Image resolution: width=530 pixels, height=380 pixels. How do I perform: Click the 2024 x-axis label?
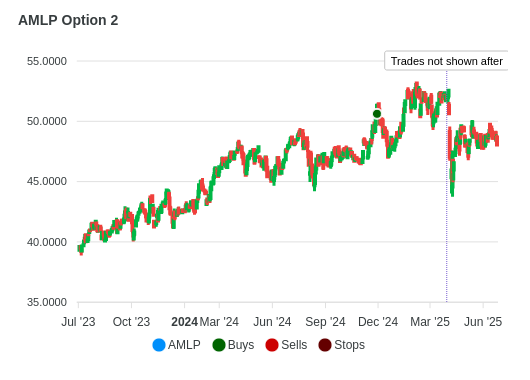184,322
